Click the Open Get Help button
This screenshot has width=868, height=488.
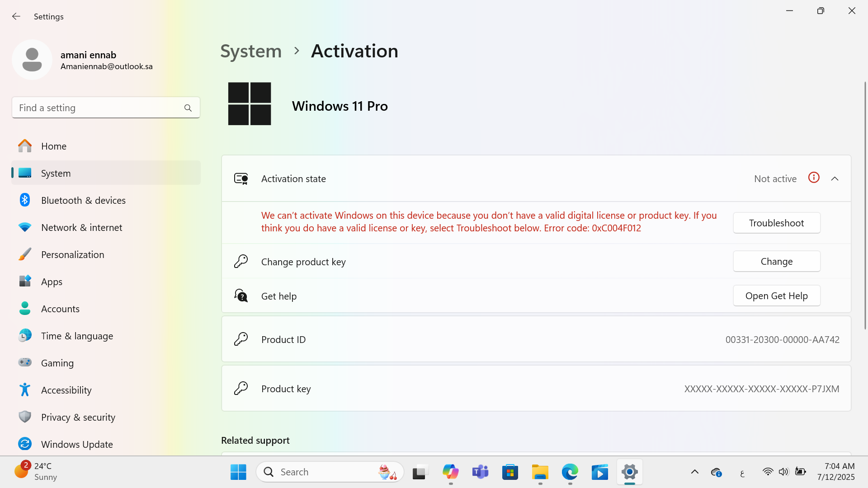776,296
